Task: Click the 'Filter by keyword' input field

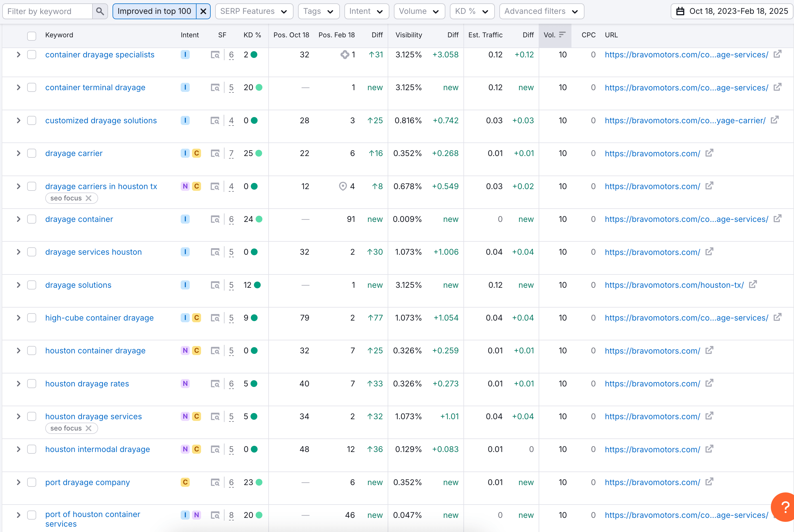Action: point(48,11)
